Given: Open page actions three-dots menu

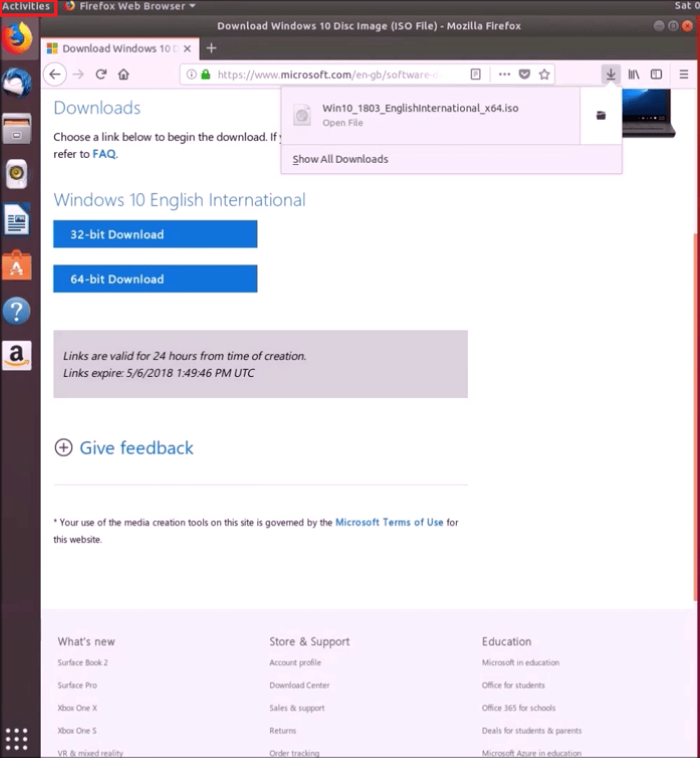Looking at the screenshot, I should point(504,74).
